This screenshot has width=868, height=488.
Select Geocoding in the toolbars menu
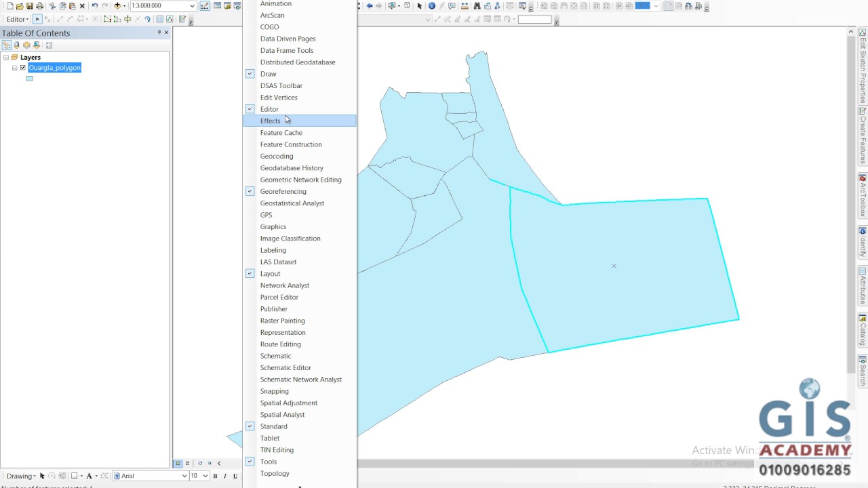tap(299, 156)
